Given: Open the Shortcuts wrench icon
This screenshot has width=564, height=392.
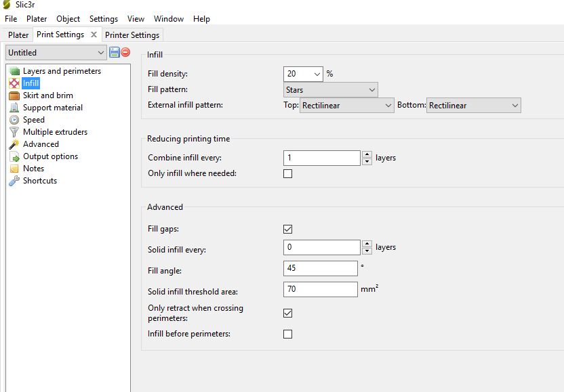Looking at the screenshot, I should pyautogui.click(x=14, y=181).
